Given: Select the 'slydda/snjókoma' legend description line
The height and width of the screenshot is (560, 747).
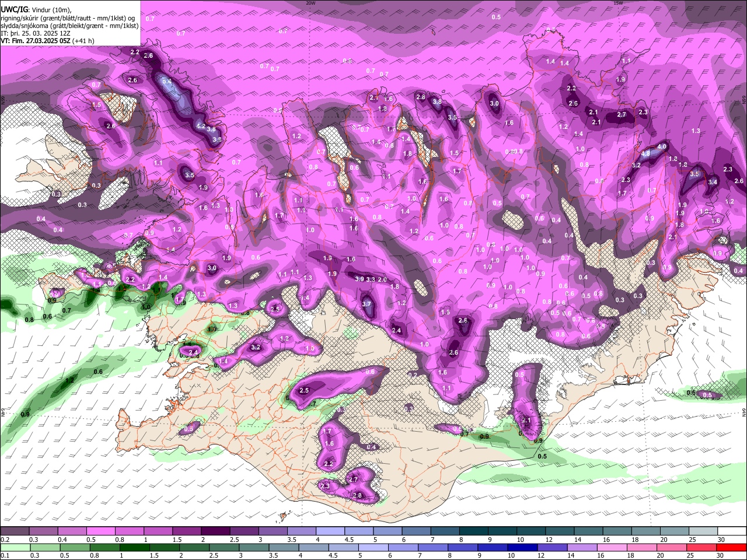Looking at the screenshot, I should click(x=69, y=26).
